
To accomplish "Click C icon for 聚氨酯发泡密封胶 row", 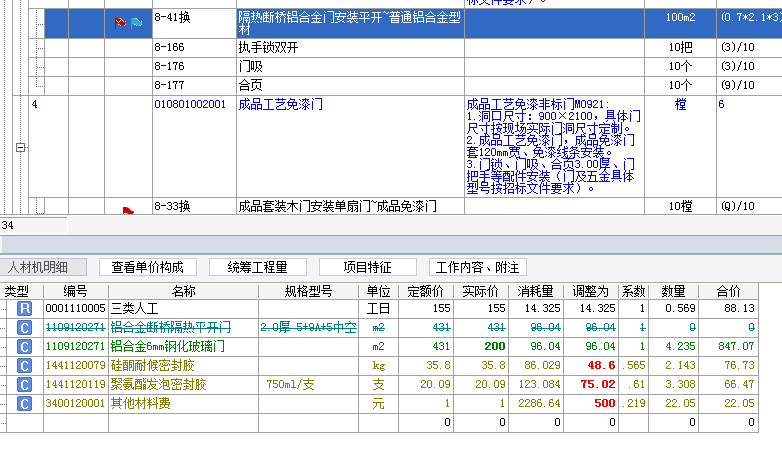I will coord(24,385).
